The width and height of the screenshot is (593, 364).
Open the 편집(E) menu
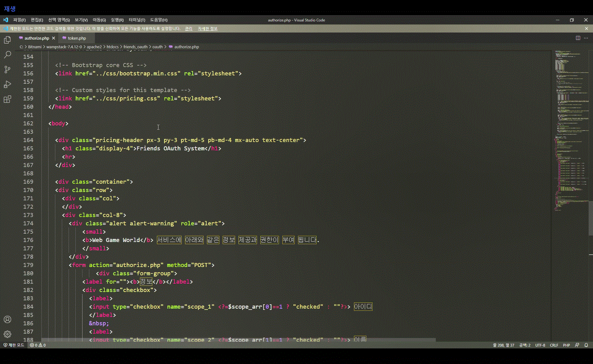point(37,20)
